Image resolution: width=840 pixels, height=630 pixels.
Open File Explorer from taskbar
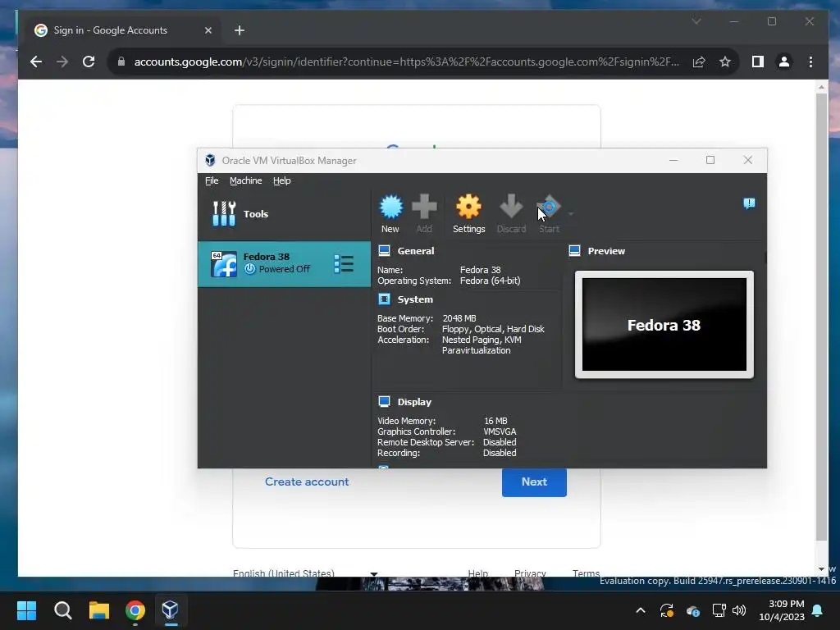(x=98, y=610)
